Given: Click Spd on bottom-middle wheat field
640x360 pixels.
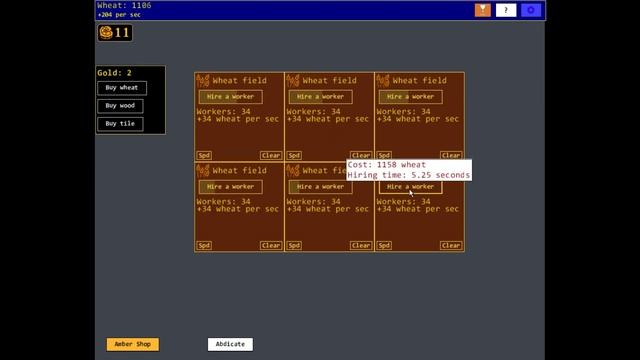Looking at the screenshot, I should (294, 245).
